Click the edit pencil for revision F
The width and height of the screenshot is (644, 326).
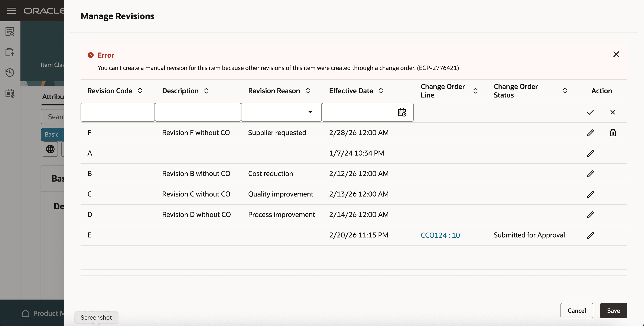(x=590, y=133)
